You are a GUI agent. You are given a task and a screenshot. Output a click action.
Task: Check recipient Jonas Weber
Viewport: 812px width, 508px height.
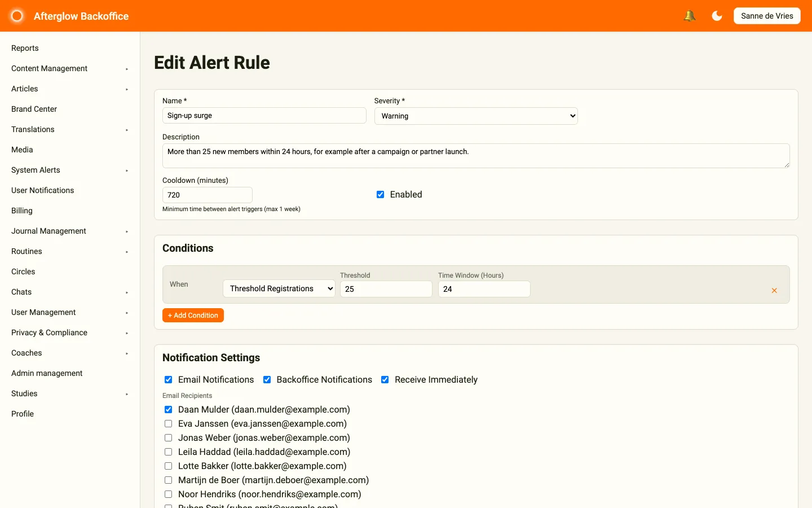tap(168, 438)
